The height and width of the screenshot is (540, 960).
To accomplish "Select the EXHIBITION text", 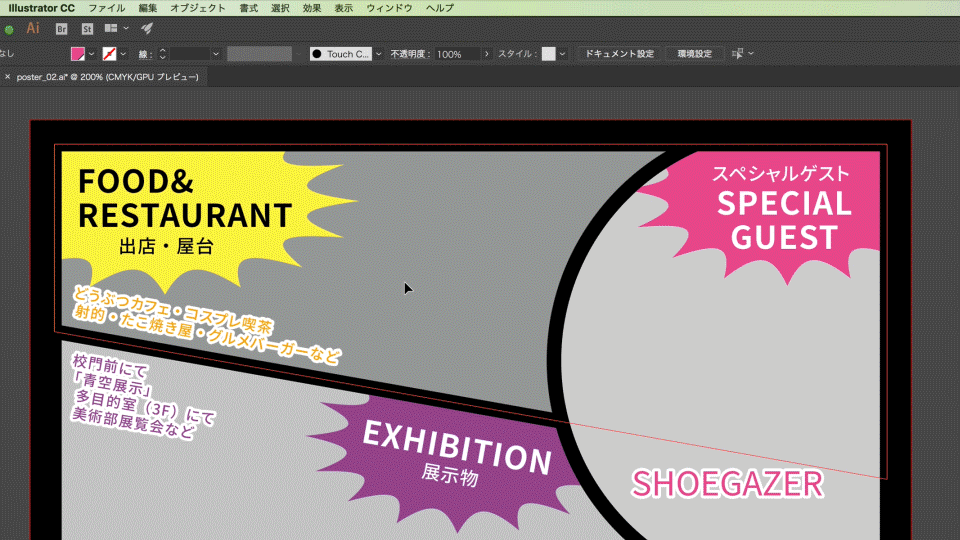I will [x=458, y=448].
